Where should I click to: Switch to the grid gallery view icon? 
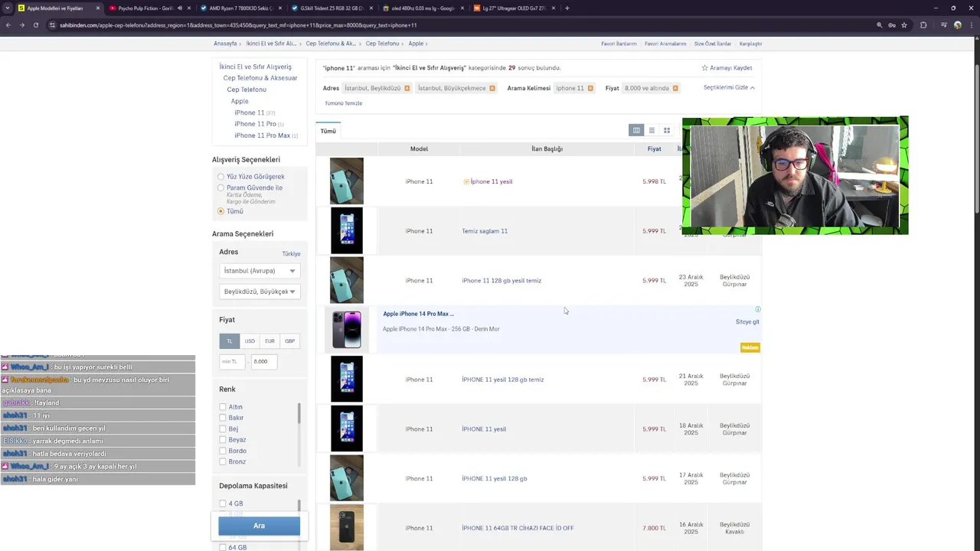[667, 130]
